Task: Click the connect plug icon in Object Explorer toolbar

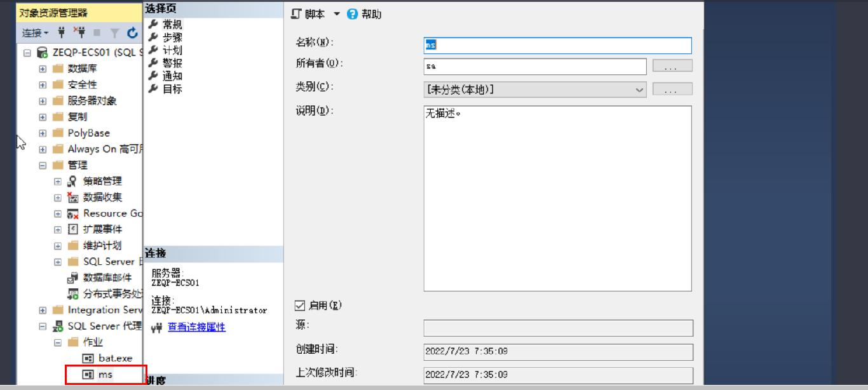Action: pyautogui.click(x=62, y=32)
